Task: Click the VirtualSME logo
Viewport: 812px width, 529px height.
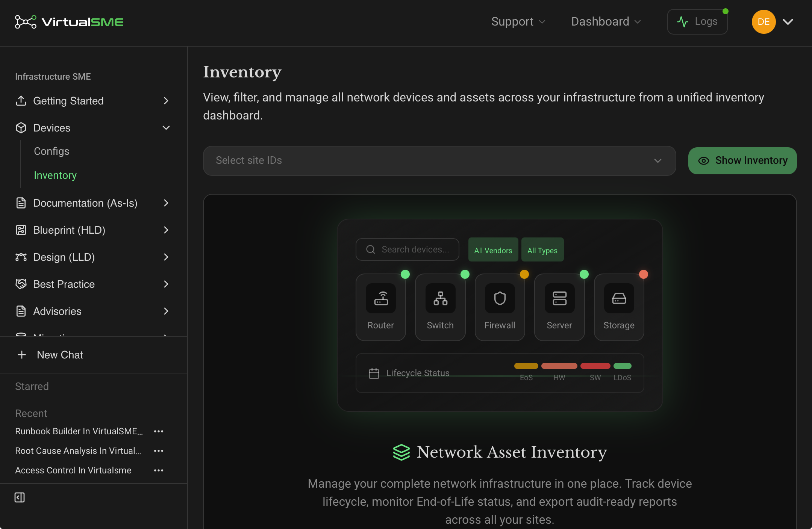Action: (69, 22)
